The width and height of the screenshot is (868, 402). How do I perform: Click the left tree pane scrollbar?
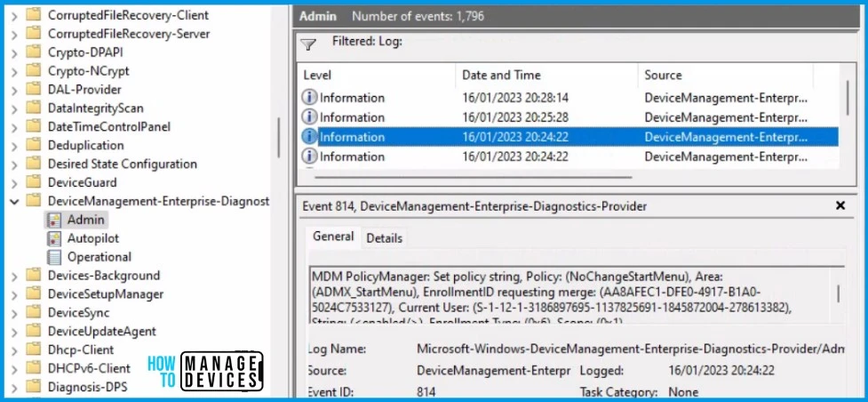(278, 138)
